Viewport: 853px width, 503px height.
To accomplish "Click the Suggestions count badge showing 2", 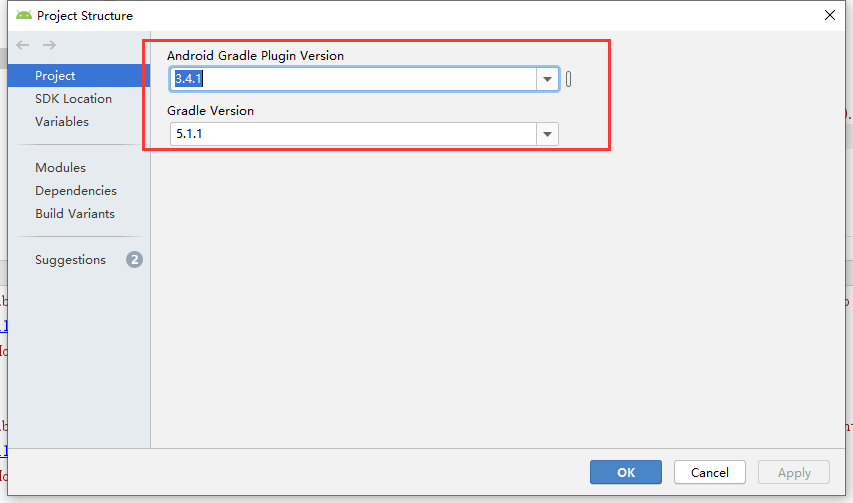I will coord(134,260).
